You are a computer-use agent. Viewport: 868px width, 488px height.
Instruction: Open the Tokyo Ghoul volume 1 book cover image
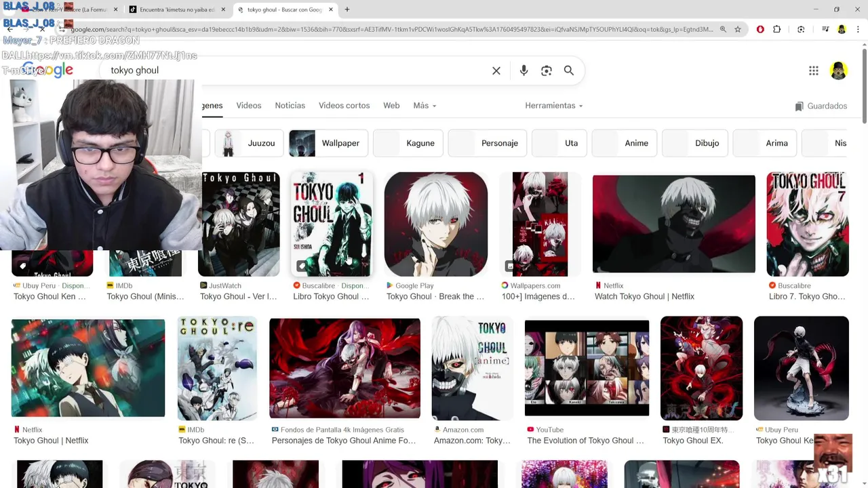tap(332, 224)
